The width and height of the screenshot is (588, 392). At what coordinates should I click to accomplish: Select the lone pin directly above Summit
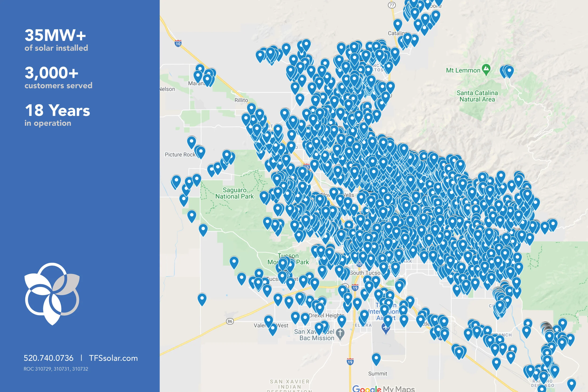(x=376, y=359)
